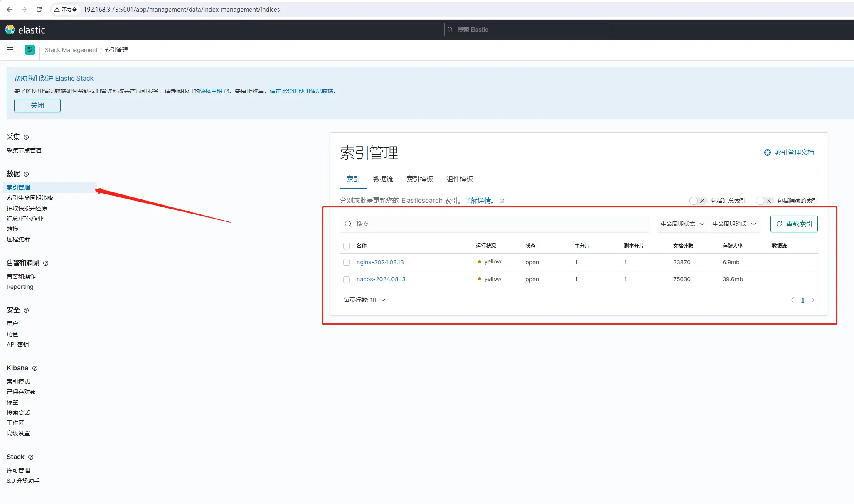This screenshot has height=504, width=854.
Task: Toggle 包括隐藏的索引 switch
Action: (x=765, y=201)
